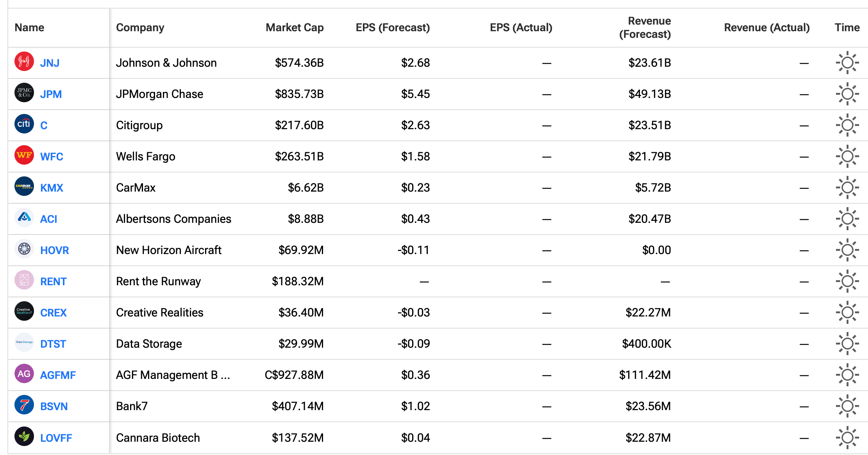Sort by the EPS (Forecast) column header
This screenshot has width=868, height=455.
click(x=392, y=28)
